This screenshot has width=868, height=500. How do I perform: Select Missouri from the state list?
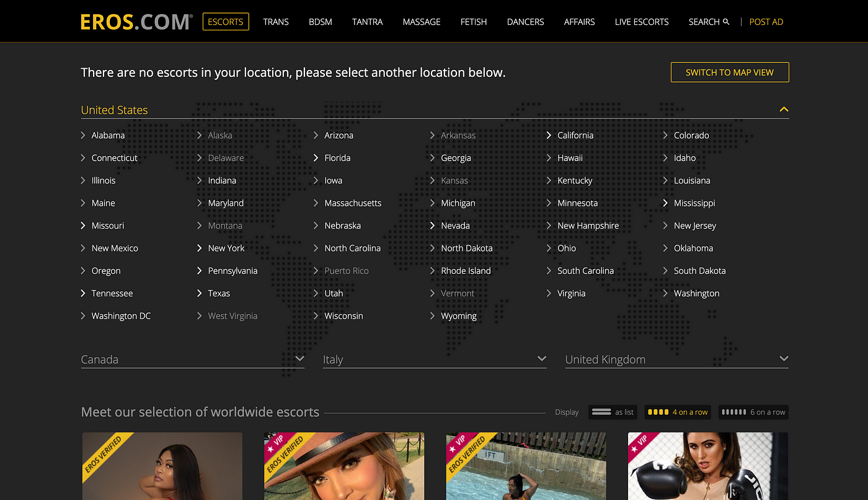[x=108, y=226]
